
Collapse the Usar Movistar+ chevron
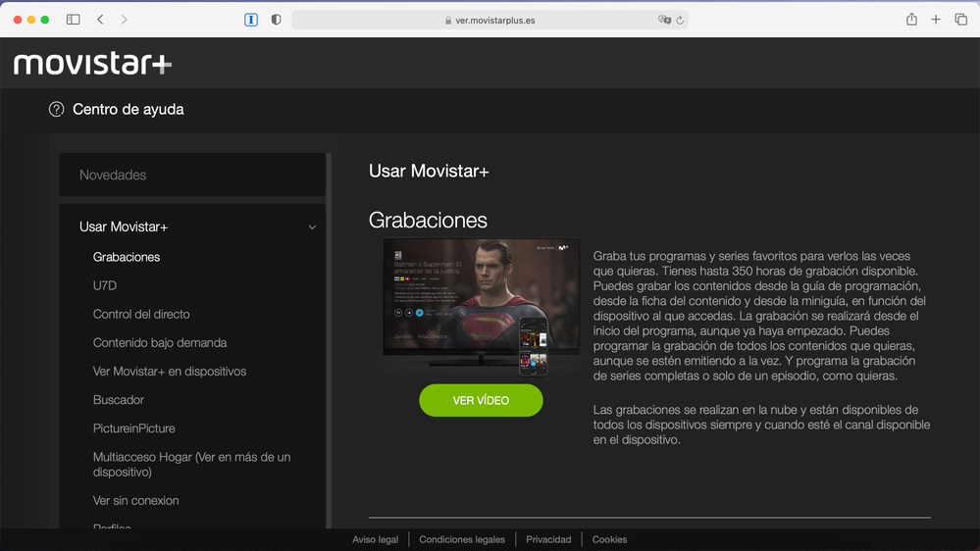coord(312,227)
